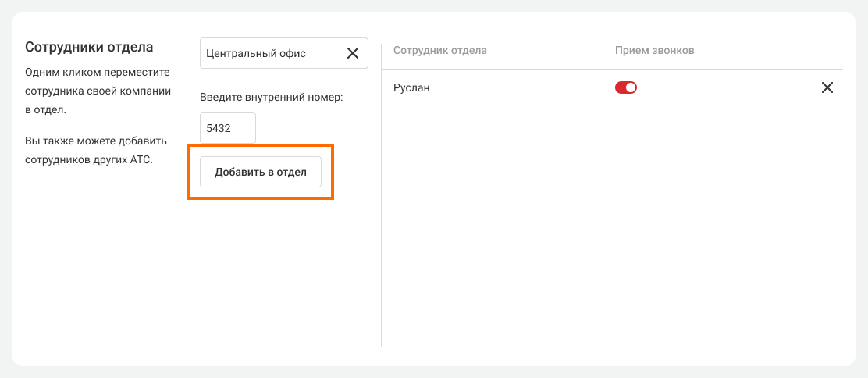The image size is (868, 378).
Task: Click the Сотрудники отдела section heading
Action: pyautogui.click(x=89, y=47)
